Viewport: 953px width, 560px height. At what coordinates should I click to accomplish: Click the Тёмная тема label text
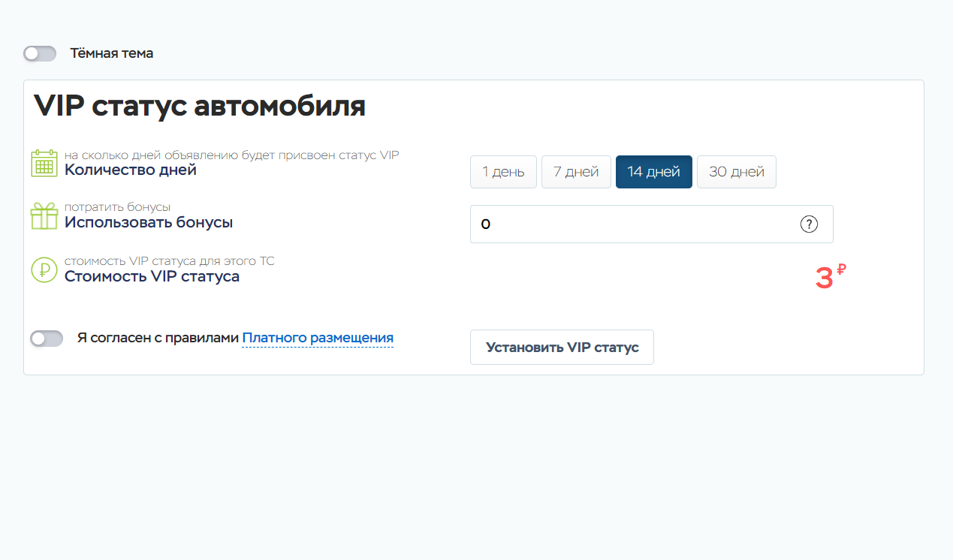click(x=111, y=53)
